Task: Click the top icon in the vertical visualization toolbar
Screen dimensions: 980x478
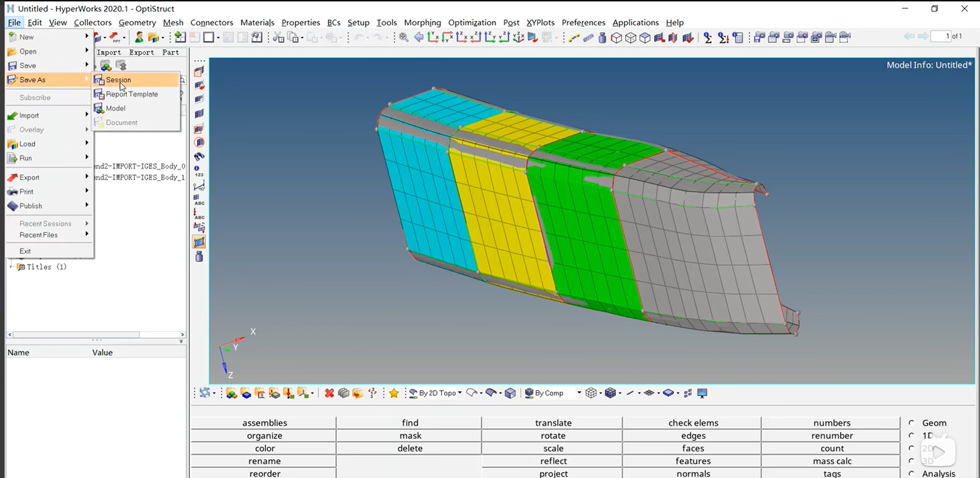Action: 199,72
